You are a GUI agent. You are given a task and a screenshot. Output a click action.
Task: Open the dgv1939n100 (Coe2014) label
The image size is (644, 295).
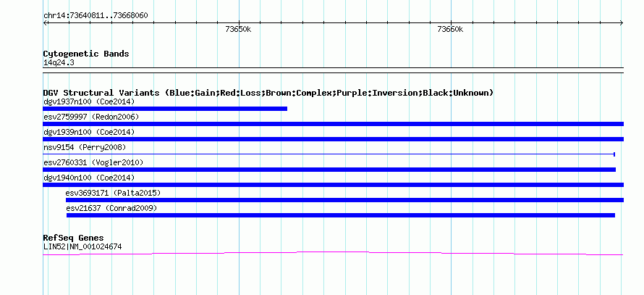tap(89, 132)
